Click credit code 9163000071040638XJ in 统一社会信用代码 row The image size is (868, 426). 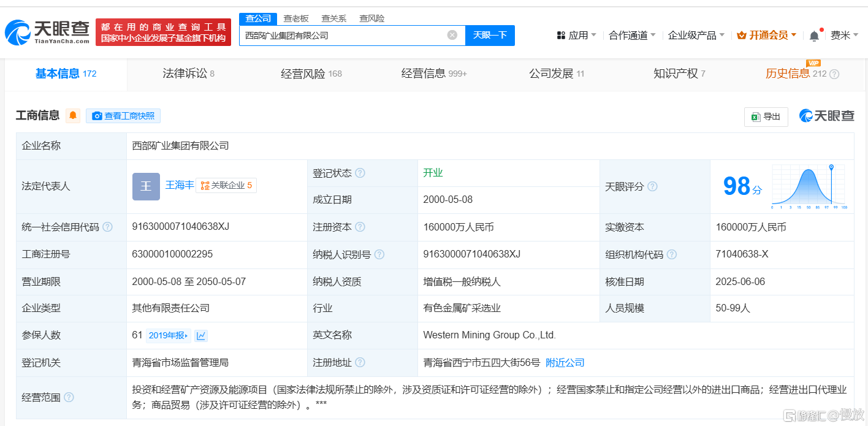181,226
